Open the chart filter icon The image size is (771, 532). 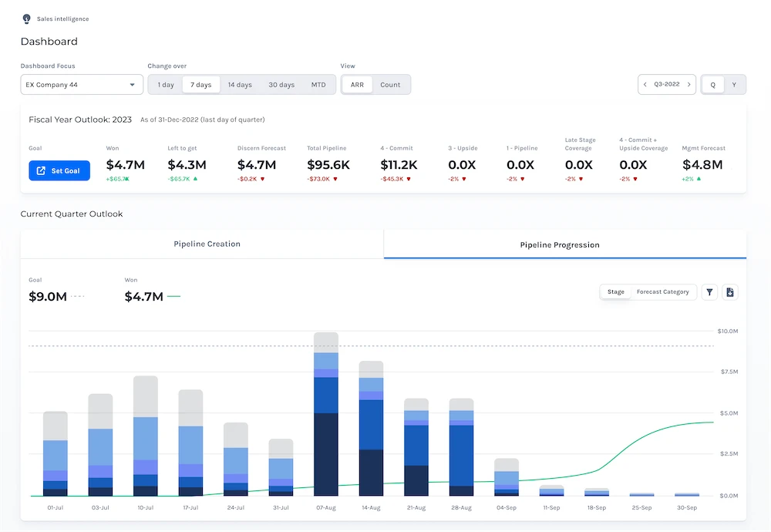[x=709, y=292]
